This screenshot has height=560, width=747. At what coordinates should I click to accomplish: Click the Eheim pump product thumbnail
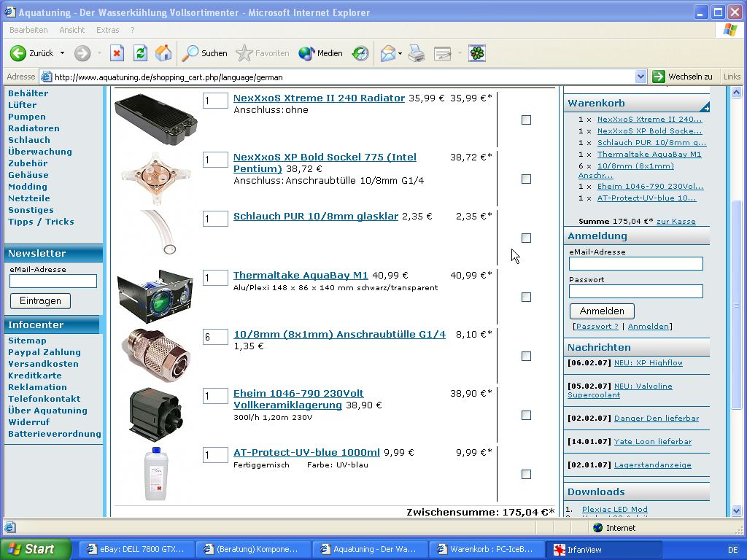[156, 414]
